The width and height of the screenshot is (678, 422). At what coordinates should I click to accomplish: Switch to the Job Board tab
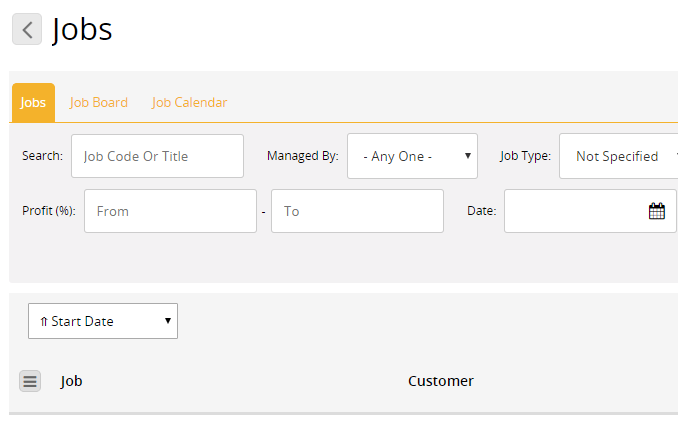pos(99,102)
